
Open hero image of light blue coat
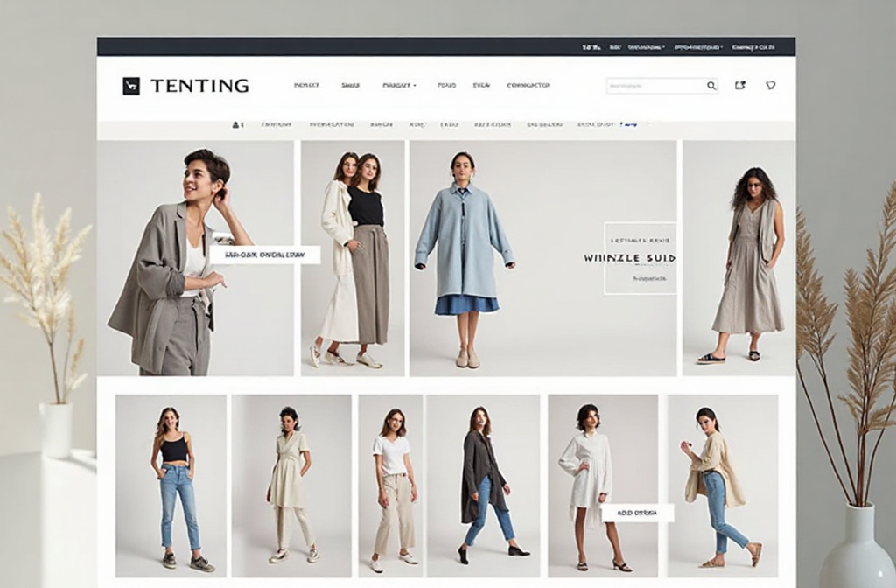[x=542, y=258]
